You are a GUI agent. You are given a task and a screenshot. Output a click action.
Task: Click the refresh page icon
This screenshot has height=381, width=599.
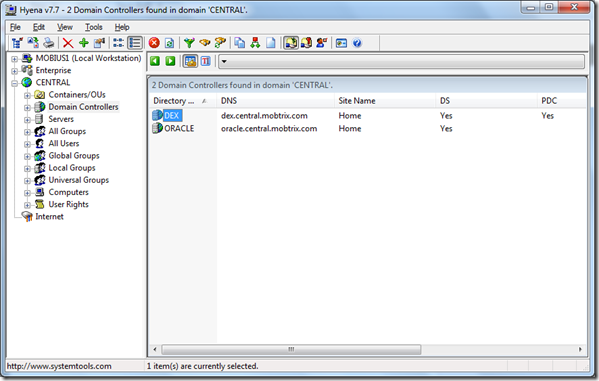(x=169, y=43)
